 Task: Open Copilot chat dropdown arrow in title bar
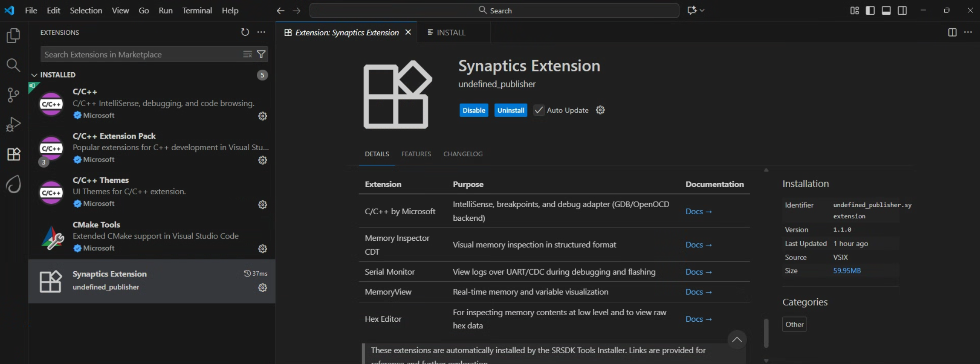pos(702,10)
